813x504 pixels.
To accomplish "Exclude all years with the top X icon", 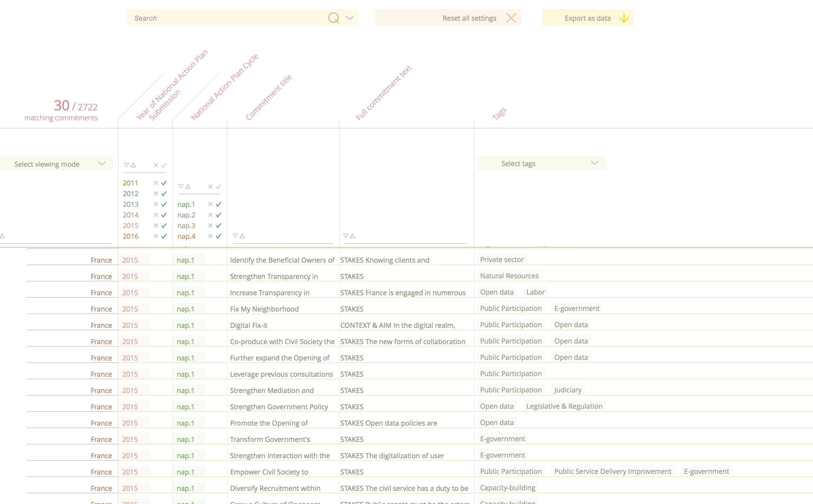I will coord(156,165).
